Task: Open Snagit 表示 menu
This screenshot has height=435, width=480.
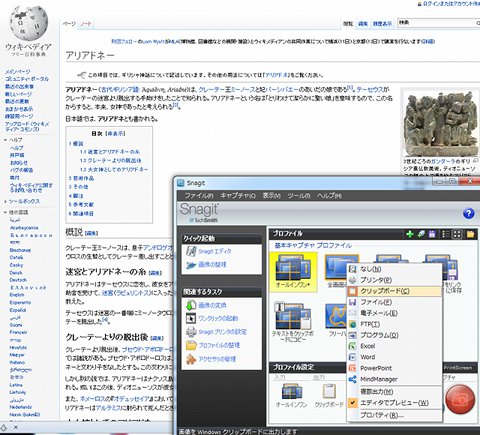Action: [x=271, y=195]
